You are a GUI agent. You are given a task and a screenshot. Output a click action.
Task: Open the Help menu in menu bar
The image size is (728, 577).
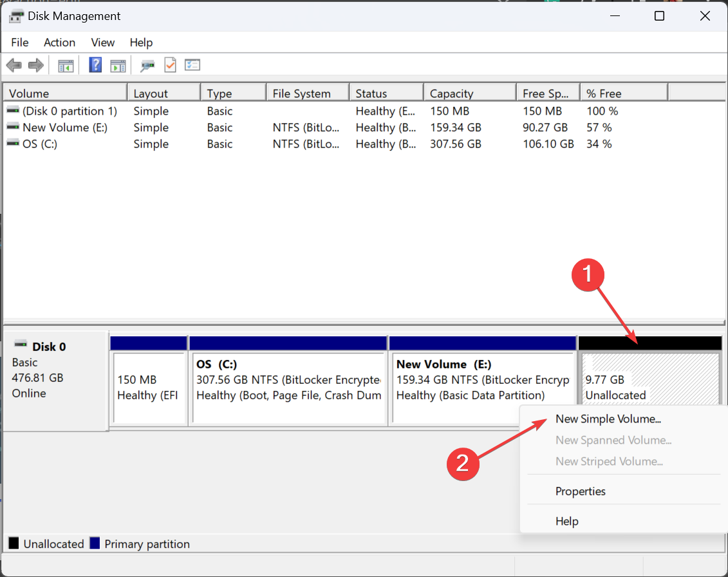coord(141,43)
